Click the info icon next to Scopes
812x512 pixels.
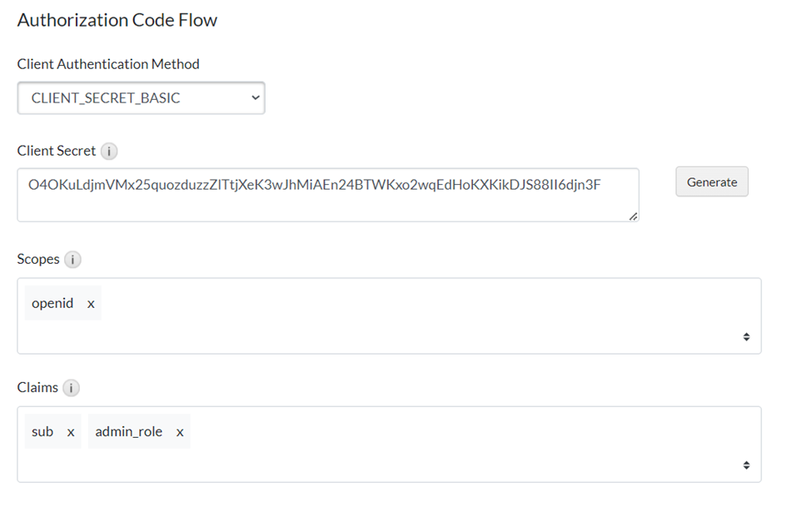pos(73,260)
